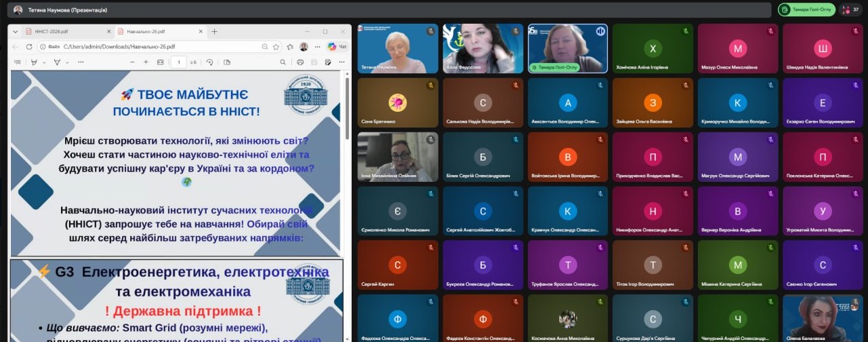The width and height of the screenshot is (868, 342).
Task: Expand the PDF draw tool options dropdown
Action: (67, 62)
